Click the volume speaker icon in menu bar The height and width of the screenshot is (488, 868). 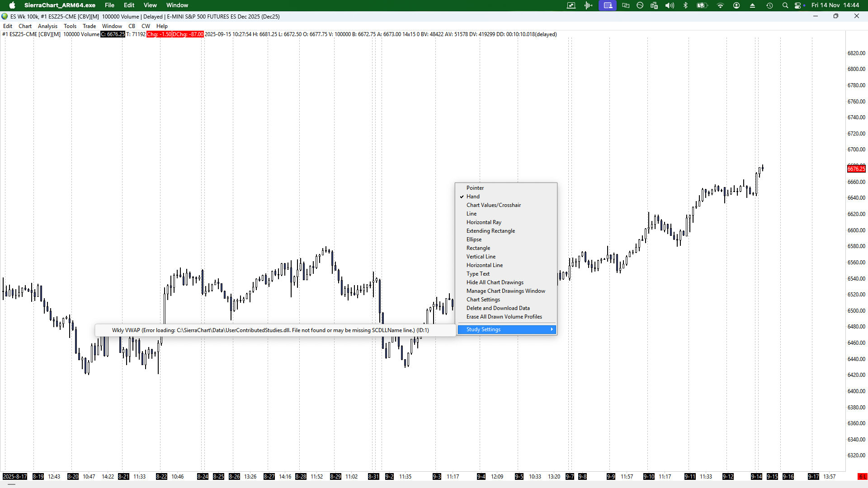tap(670, 5)
